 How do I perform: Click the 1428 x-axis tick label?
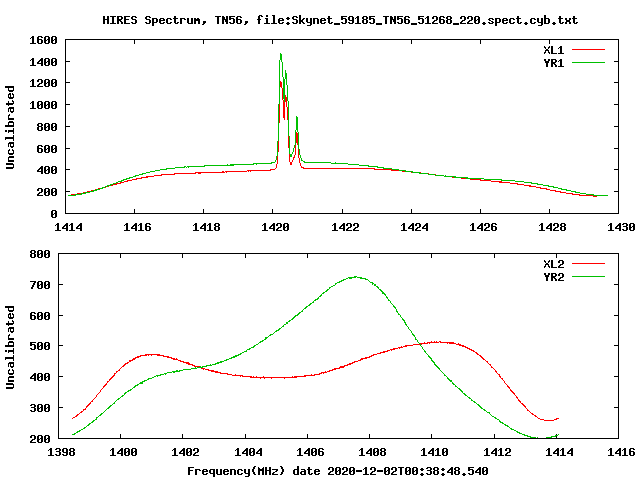(x=552, y=227)
